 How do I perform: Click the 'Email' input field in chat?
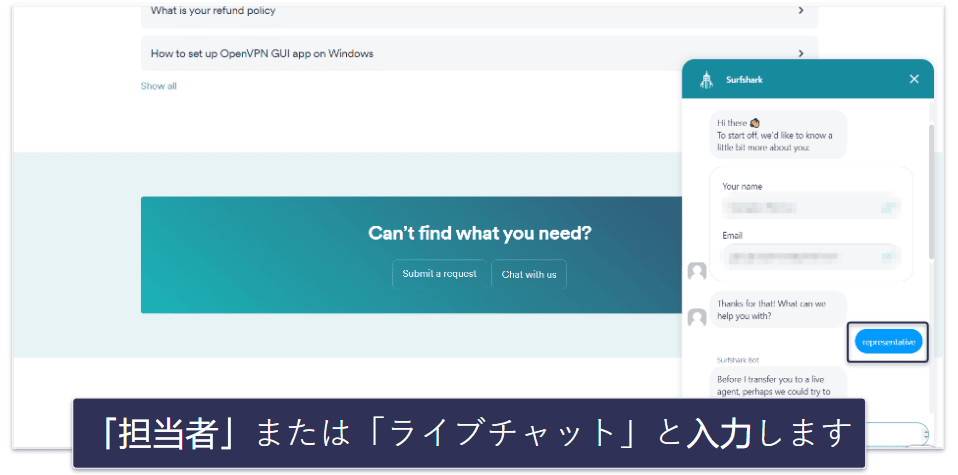point(811,256)
